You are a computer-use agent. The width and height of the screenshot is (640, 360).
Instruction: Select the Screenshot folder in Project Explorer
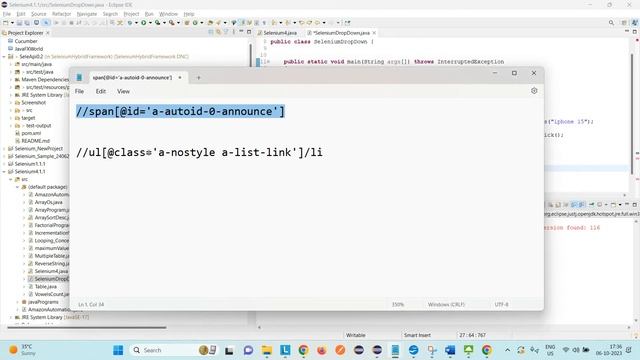coord(33,102)
